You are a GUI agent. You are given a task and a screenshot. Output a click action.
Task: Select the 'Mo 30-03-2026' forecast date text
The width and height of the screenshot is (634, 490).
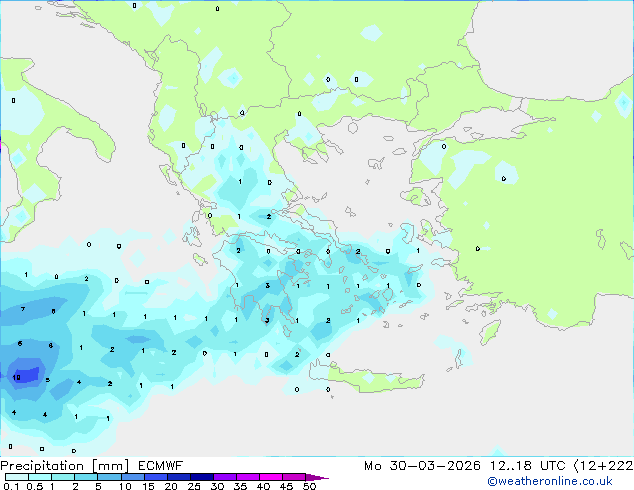422,466
